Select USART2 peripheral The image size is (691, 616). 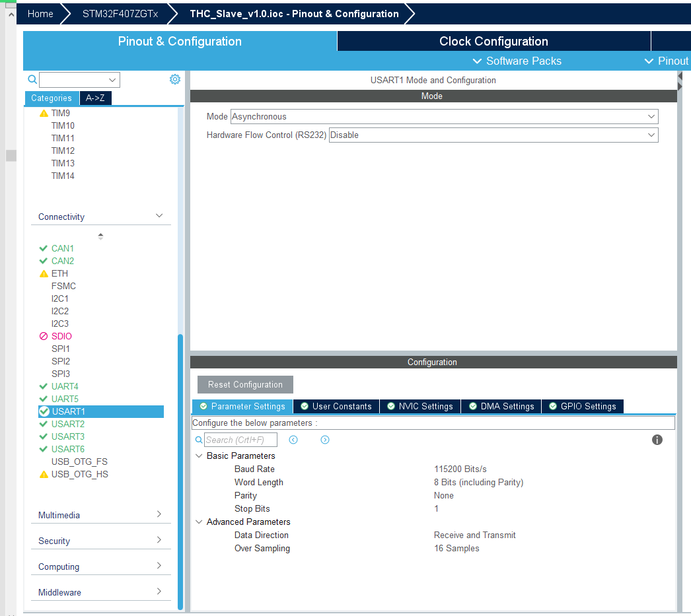[x=68, y=424]
